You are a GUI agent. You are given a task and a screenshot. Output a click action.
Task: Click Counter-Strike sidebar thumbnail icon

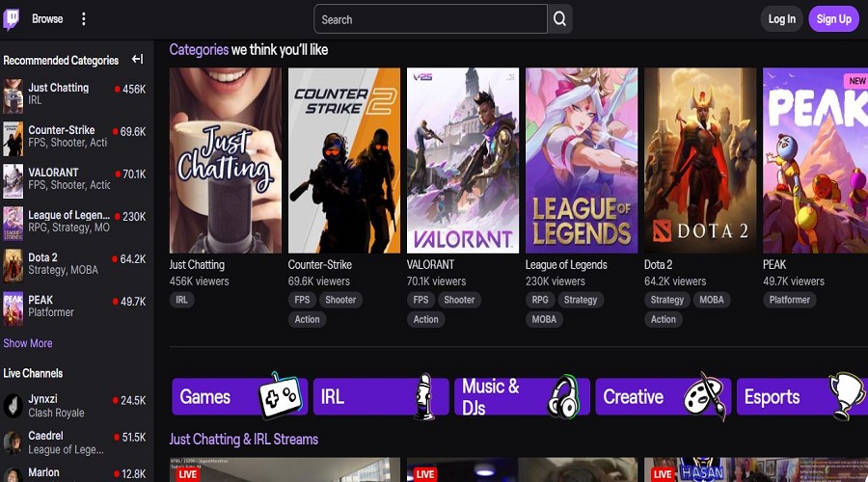14,139
